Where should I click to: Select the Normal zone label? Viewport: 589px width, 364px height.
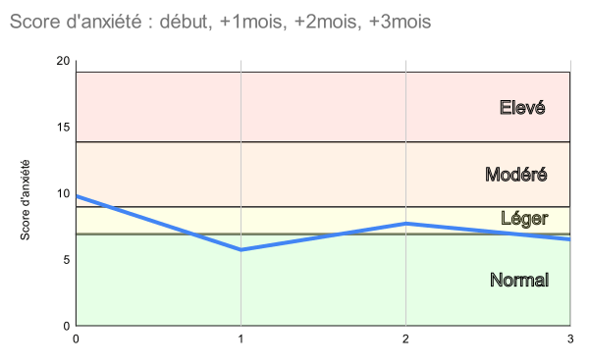click(519, 280)
